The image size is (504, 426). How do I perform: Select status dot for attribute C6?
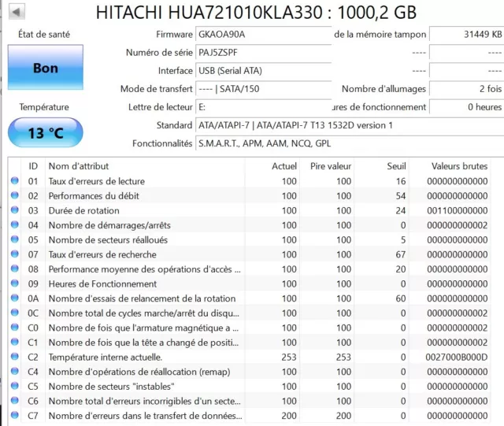coord(15,401)
